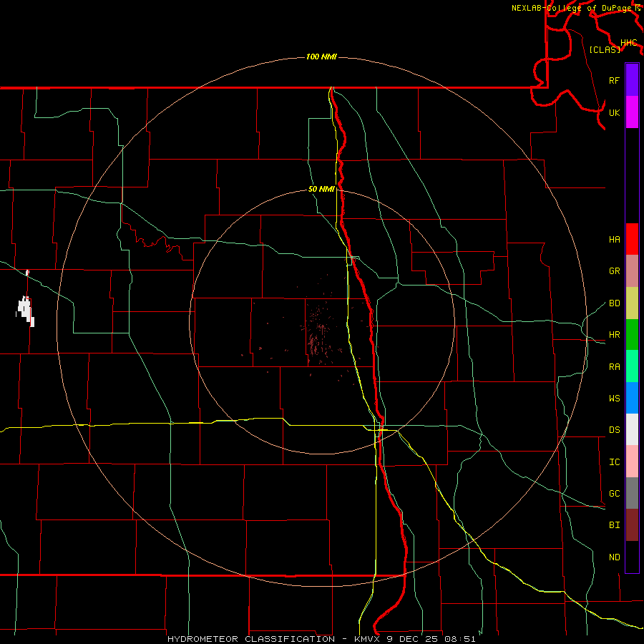Click the HA red legend swatch

click(632, 239)
